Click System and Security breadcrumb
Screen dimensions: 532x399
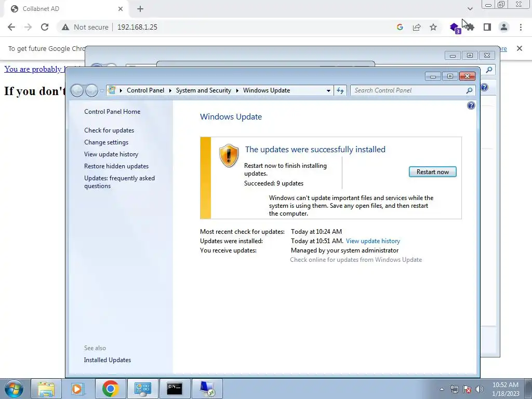click(203, 90)
